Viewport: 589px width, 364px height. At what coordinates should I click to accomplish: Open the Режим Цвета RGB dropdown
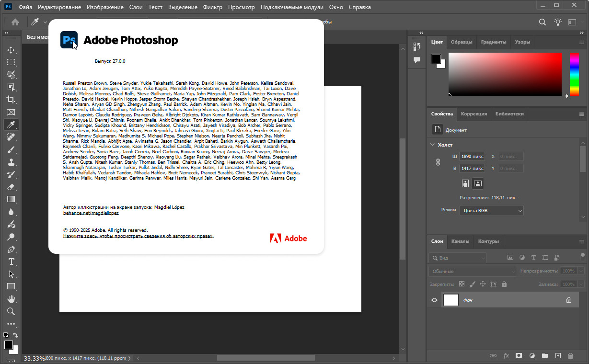[x=491, y=210]
